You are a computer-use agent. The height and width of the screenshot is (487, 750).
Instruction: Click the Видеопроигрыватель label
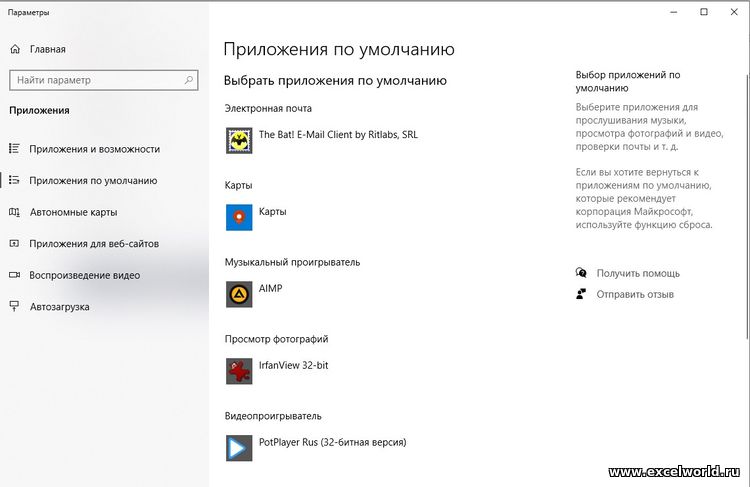tap(273, 416)
